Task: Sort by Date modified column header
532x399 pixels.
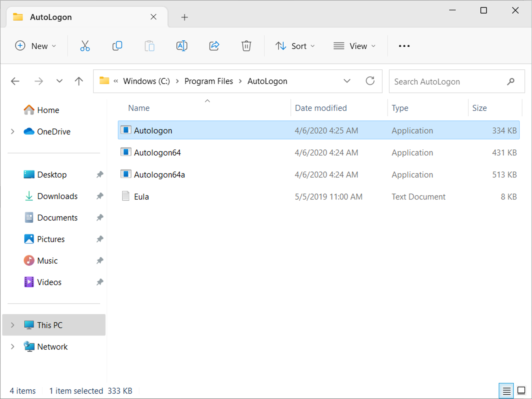Action: 321,108
